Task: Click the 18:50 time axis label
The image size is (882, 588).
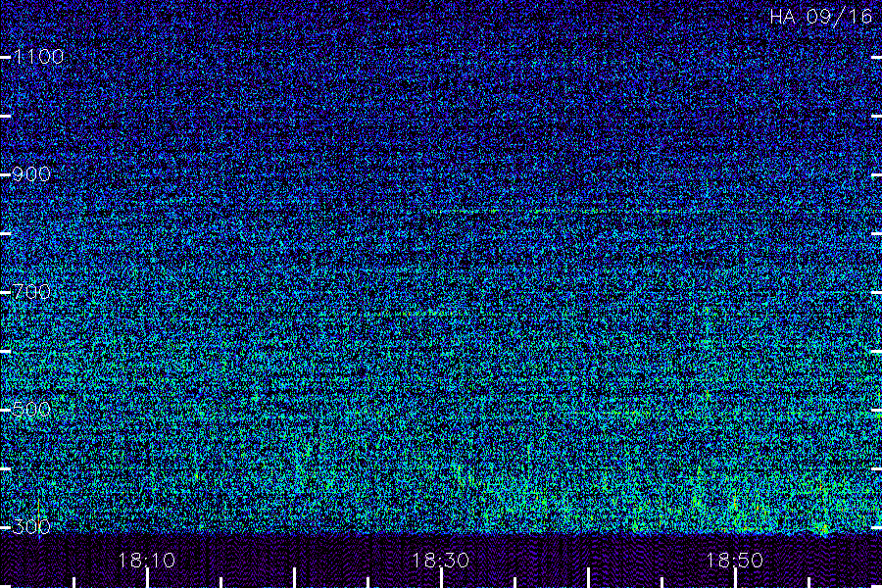Action: (x=735, y=561)
